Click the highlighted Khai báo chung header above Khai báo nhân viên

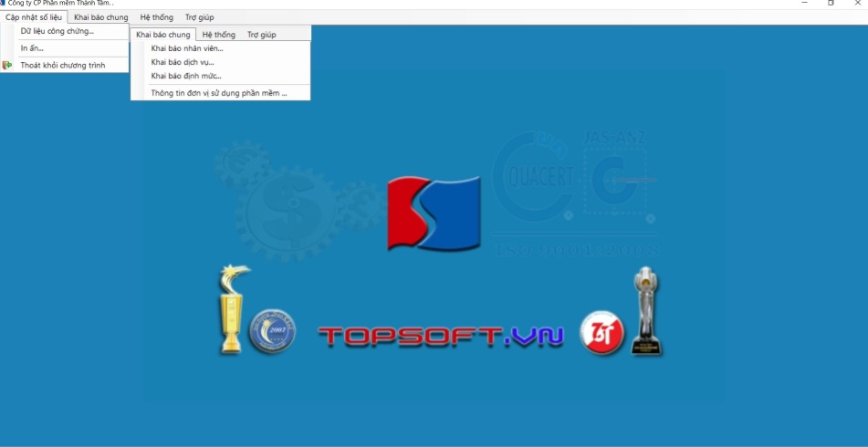point(162,35)
